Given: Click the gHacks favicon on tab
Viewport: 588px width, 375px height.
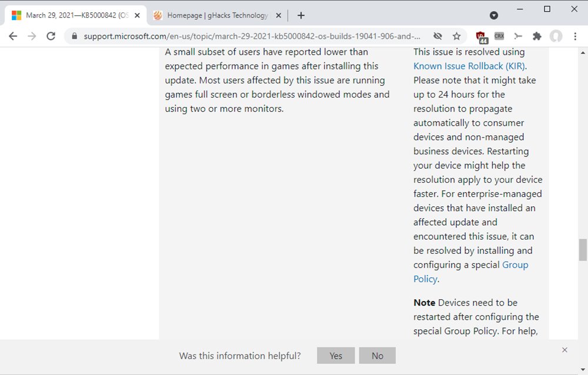Looking at the screenshot, I should (x=158, y=15).
